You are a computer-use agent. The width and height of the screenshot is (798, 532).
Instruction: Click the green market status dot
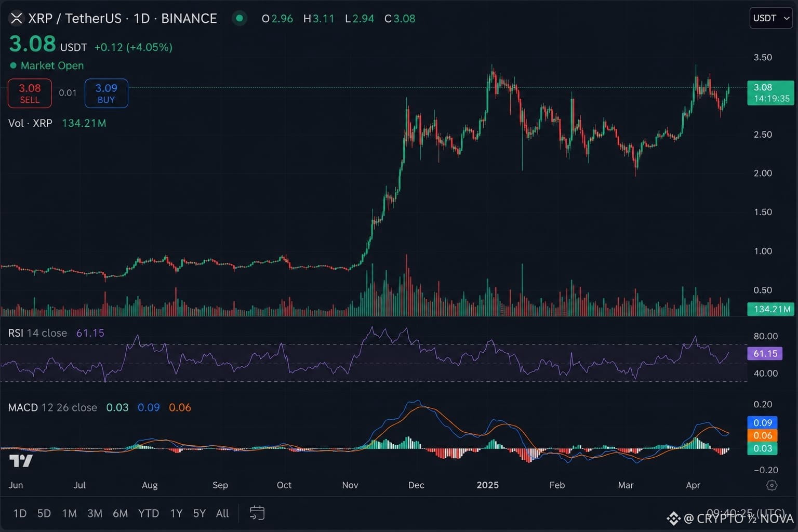pos(240,18)
